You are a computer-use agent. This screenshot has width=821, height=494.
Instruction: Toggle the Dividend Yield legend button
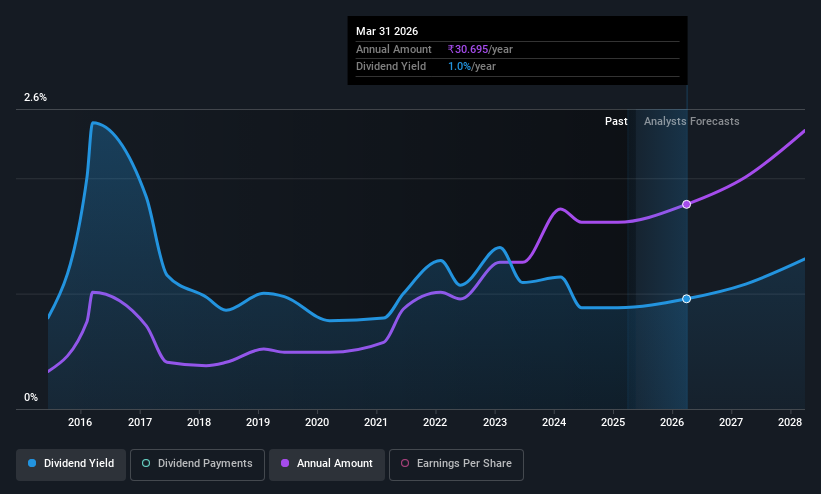tap(71, 464)
